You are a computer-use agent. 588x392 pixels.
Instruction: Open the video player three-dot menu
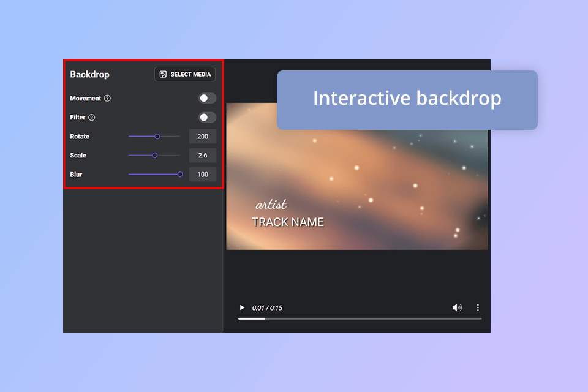click(x=478, y=307)
